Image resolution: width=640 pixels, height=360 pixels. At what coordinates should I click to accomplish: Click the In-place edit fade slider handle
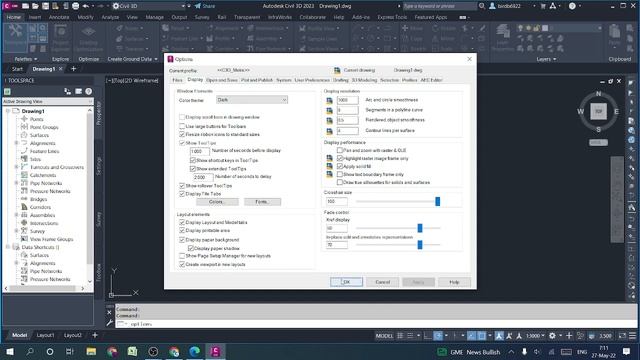click(420, 244)
